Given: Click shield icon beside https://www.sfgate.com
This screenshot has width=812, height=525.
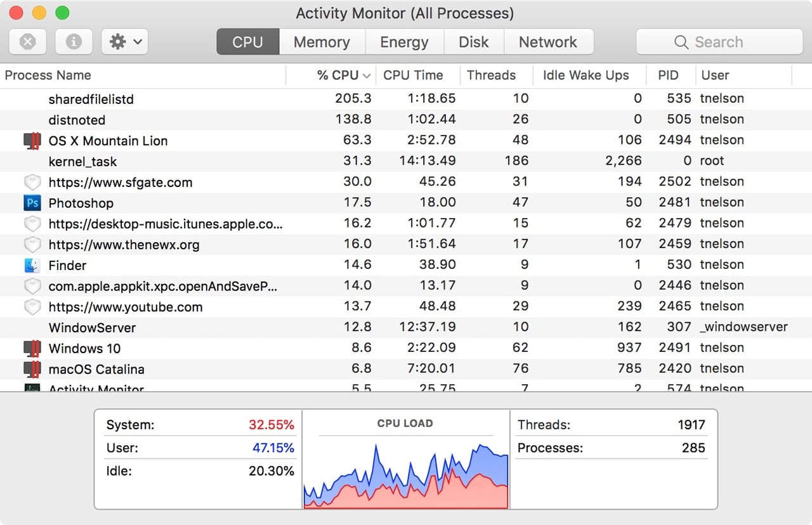Looking at the screenshot, I should tap(32, 183).
